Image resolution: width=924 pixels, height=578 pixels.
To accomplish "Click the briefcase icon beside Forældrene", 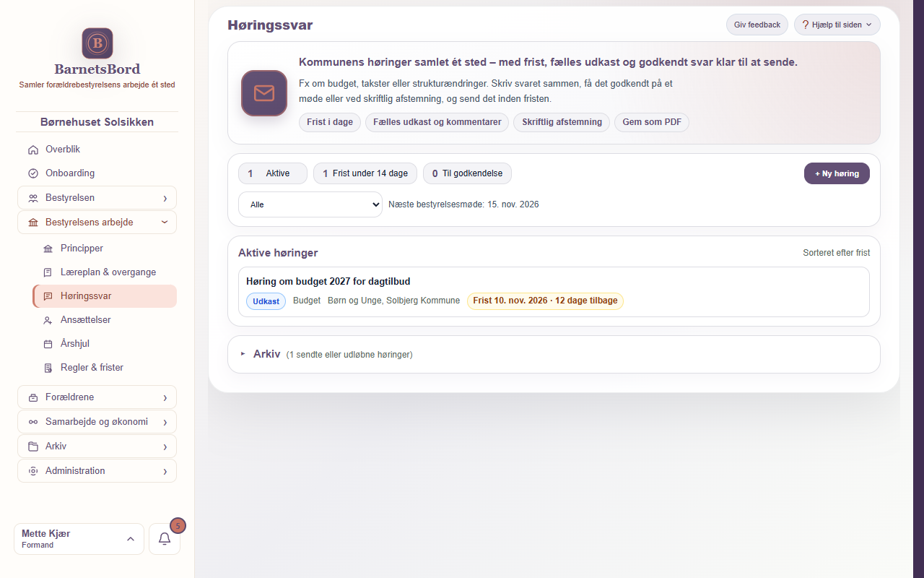I will (33, 397).
